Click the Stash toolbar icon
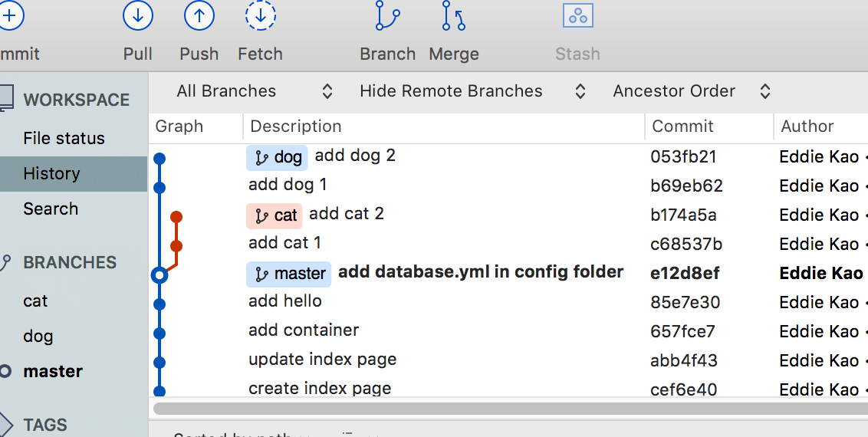Screen dimensions: 868x437 pyautogui.click(x=578, y=16)
